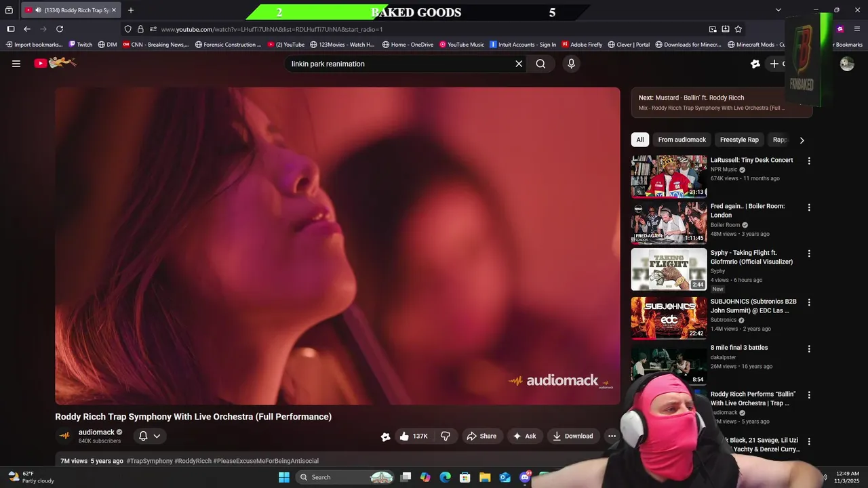The image size is (868, 488).
Task: Open the Adobe Firefly bookmark
Action: tap(582, 45)
